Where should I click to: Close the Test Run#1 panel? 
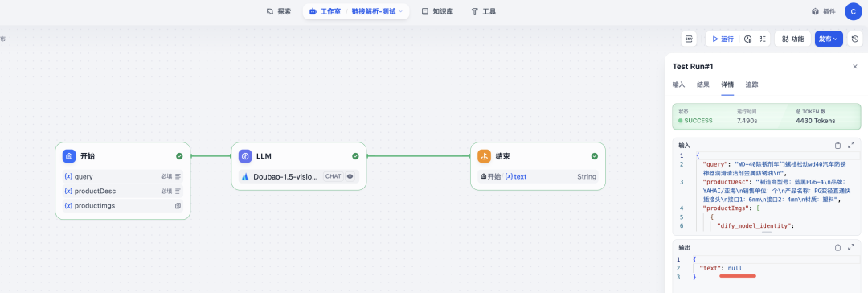click(854, 67)
